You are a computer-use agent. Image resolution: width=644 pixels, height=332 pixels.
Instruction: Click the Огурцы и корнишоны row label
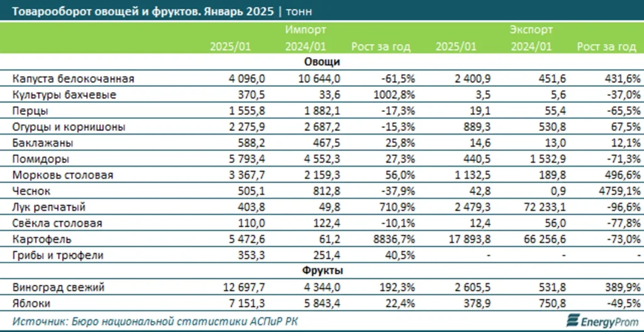pyautogui.click(x=69, y=127)
